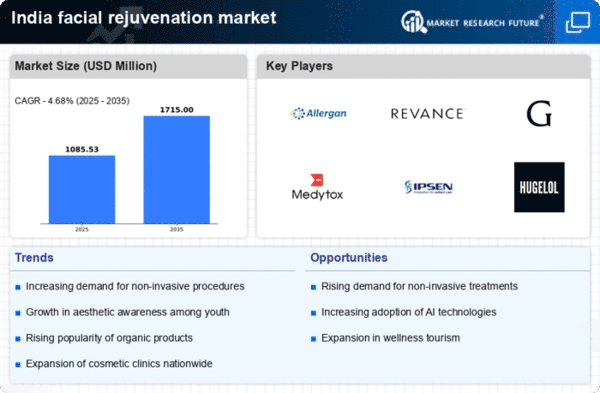The image size is (600, 393).
Task: Click the overlapping-squares icon at top right
Action: coord(578,22)
